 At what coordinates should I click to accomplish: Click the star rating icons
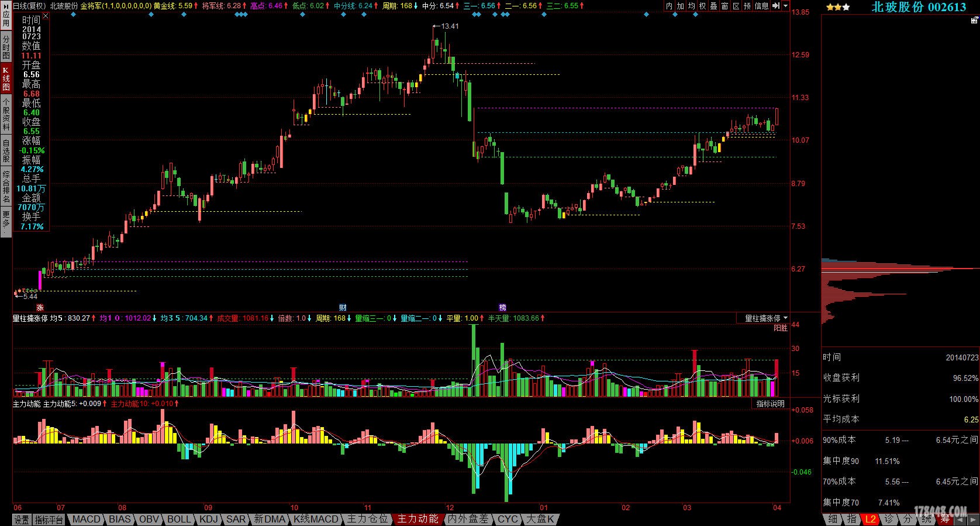pyautogui.click(x=838, y=8)
